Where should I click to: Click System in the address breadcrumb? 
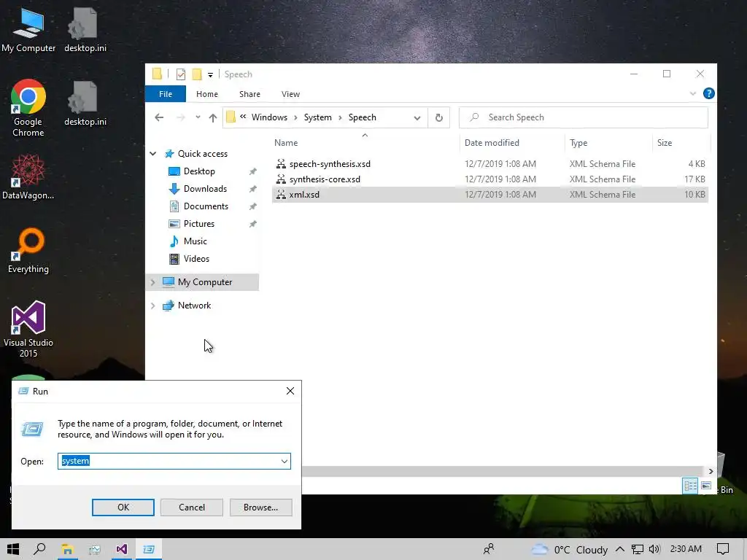tap(318, 117)
